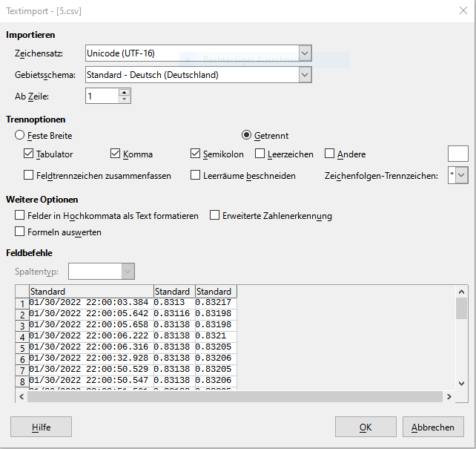This screenshot has width=476, height=449.
Task: Increase the Ab Zeile value with up arrow
Action: (124, 92)
